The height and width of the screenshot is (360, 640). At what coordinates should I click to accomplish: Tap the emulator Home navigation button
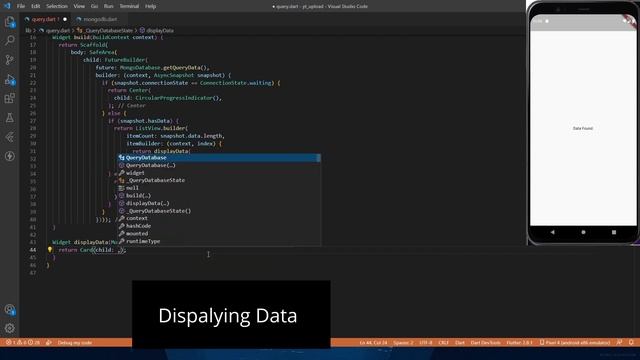tap(583, 232)
